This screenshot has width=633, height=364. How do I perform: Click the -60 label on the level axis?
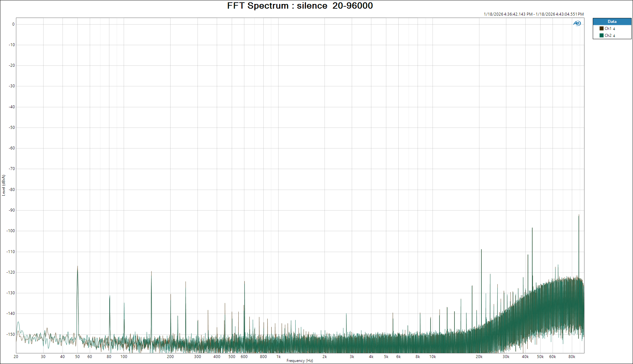tap(12, 148)
